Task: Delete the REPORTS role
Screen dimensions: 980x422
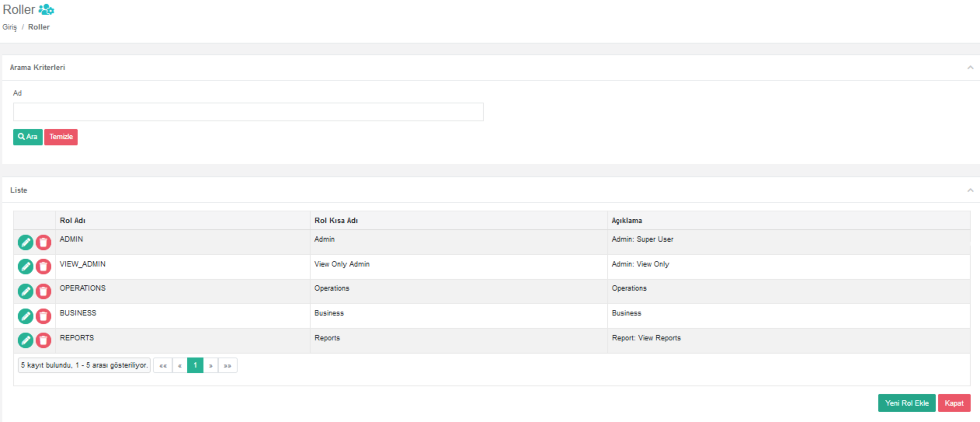Action: [x=43, y=340]
